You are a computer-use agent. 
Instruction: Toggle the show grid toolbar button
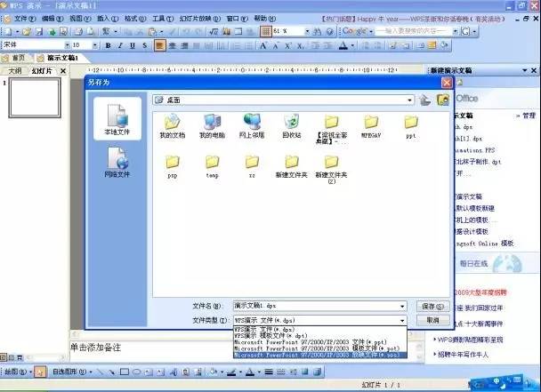tap(266, 32)
